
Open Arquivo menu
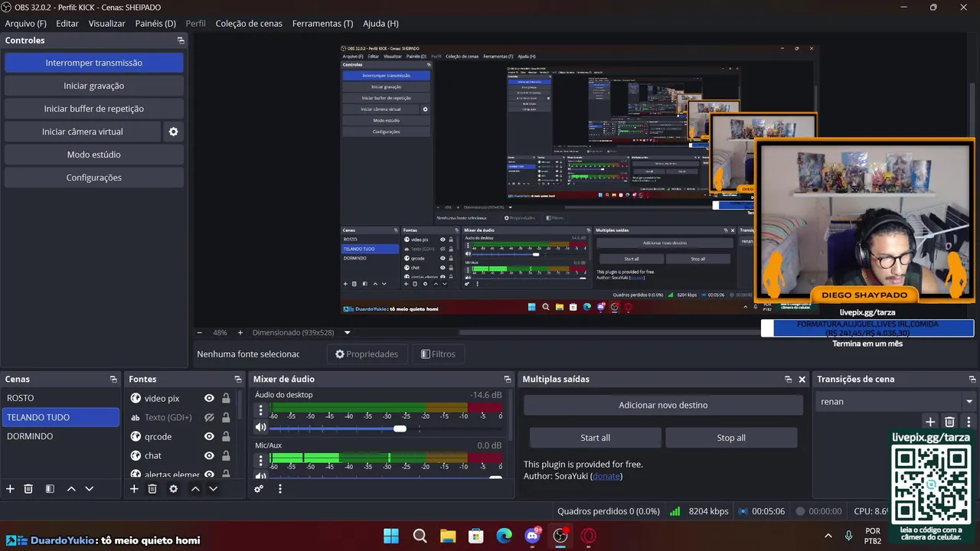pos(25,24)
